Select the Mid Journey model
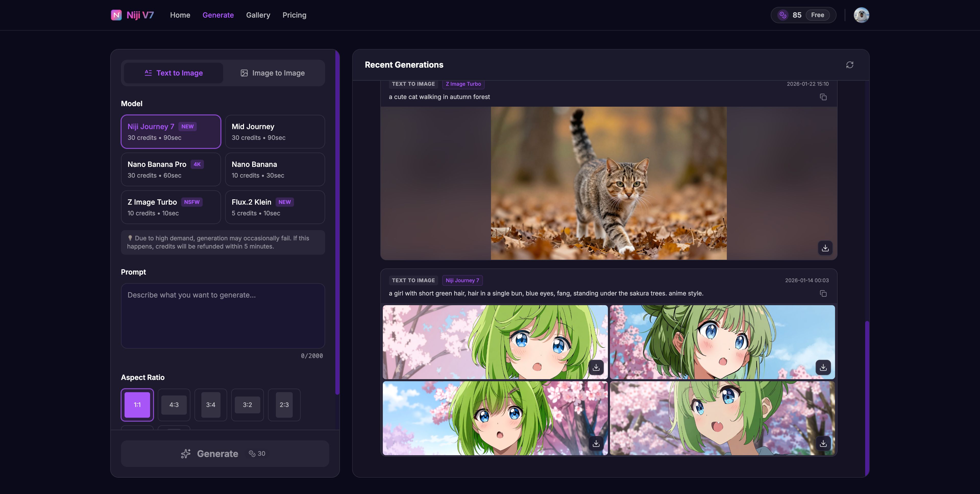 click(275, 131)
